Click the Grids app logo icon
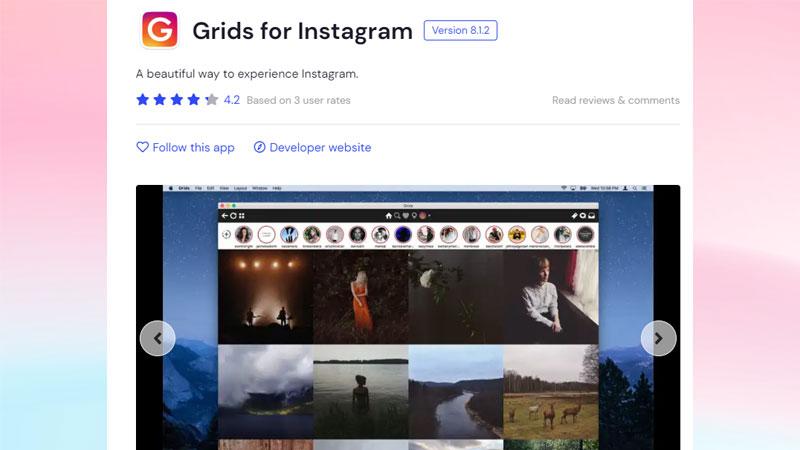 coord(159,30)
